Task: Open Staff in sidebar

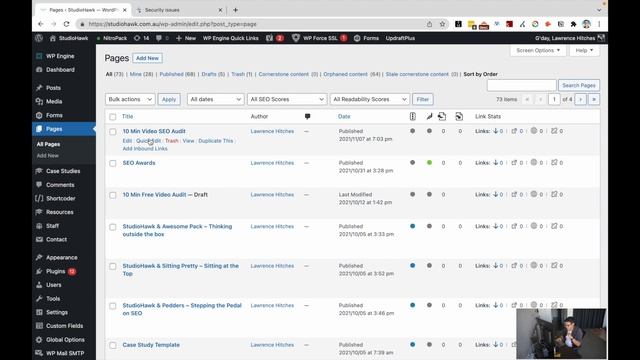Action: [x=52, y=226]
